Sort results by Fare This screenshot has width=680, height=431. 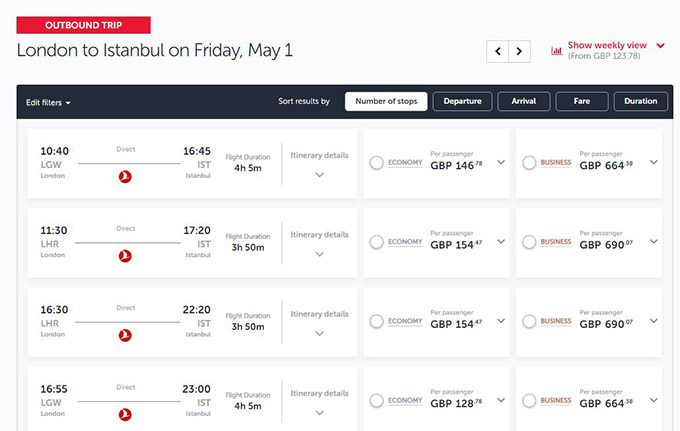click(582, 101)
